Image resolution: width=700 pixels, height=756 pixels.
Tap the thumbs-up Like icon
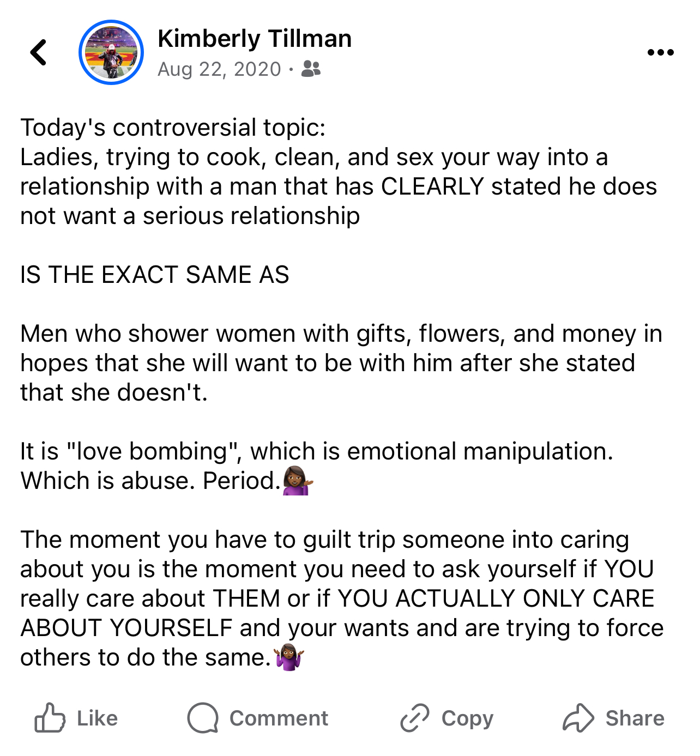click(x=50, y=717)
